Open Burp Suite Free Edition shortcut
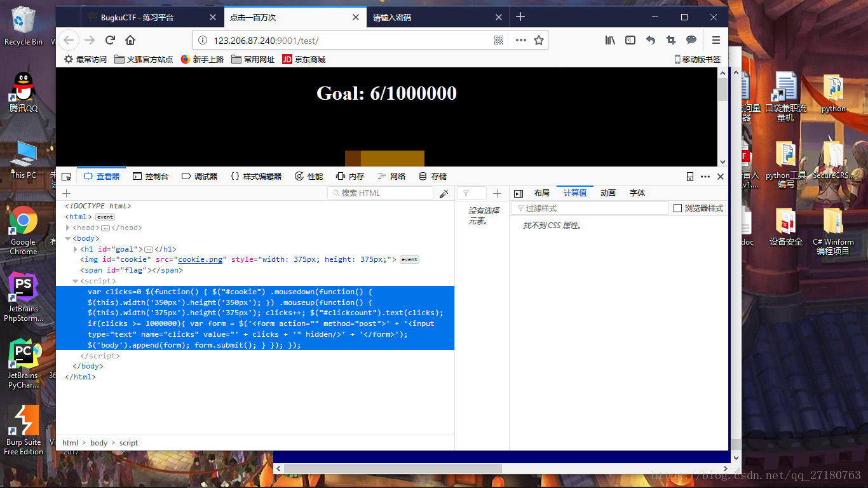Screen dimensions: 868x488 click(24, 430)
